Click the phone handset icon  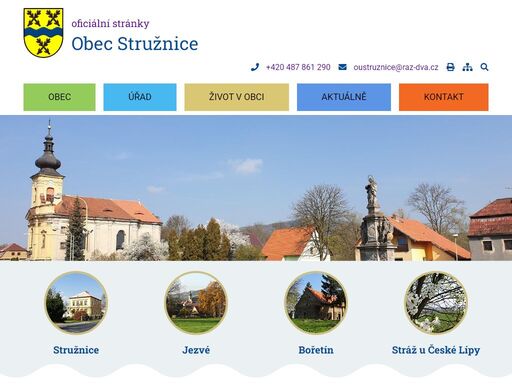coord(255,67)
